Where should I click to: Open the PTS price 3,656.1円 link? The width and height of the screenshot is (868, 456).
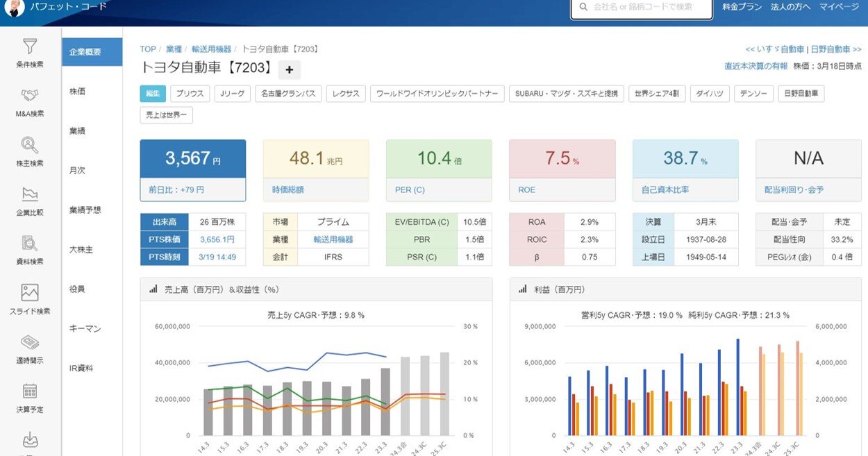click(x=217, y=239)
